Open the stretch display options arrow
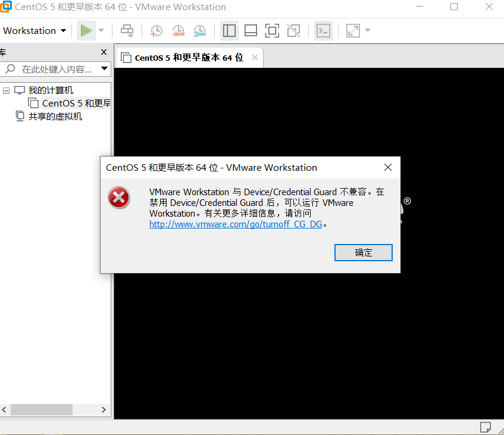 point(368,30)
